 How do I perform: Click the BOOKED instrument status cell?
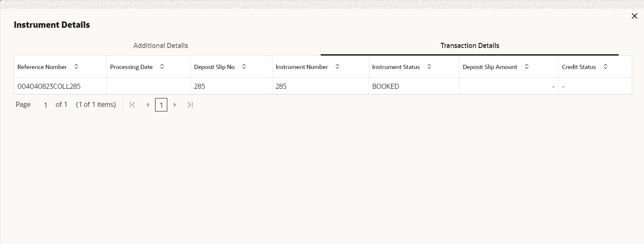point(385,86)
